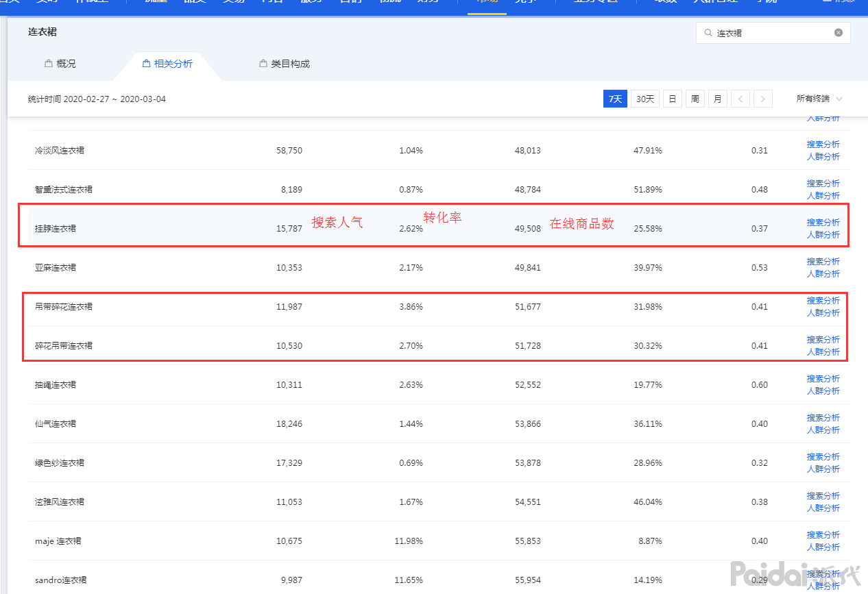868x594 pixels.
Task: Open 人群分析 for 冷淡风连衣裙
Action: (x=823, y=156)
